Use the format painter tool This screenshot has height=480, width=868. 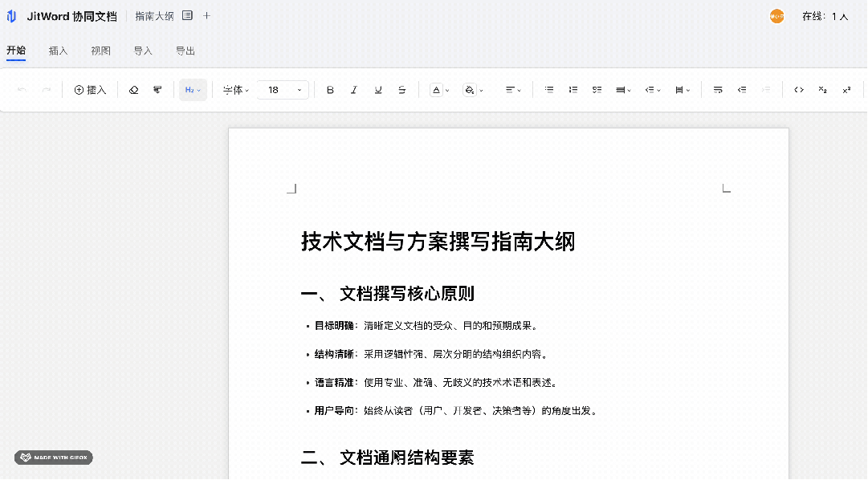pyautogui.click(x=157, y=90)
